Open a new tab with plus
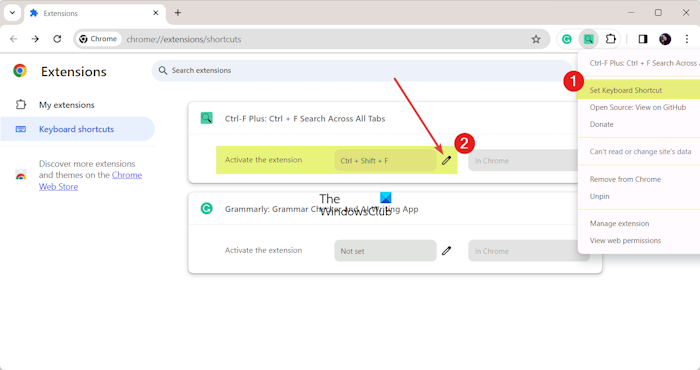Viewport: 700px width, 370px height. (178, 13)
